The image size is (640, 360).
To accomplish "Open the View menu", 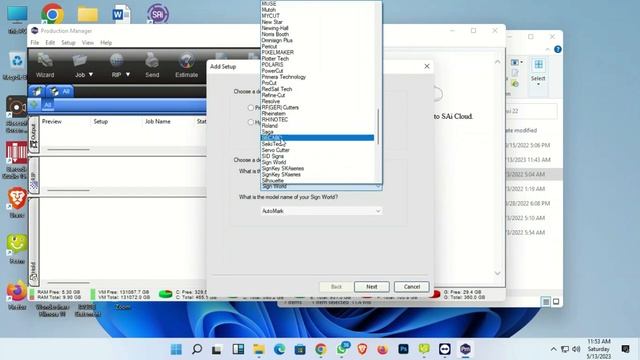I will (87, 42).
